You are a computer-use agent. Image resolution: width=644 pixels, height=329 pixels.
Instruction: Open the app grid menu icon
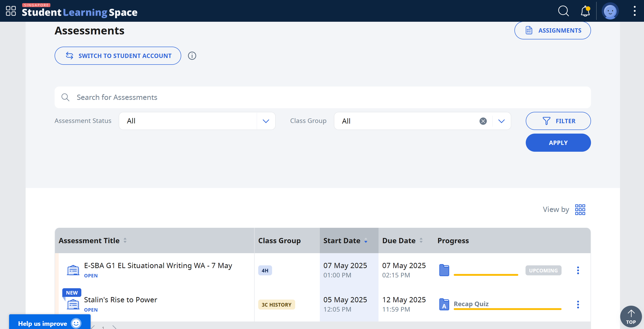pos(11,11)
